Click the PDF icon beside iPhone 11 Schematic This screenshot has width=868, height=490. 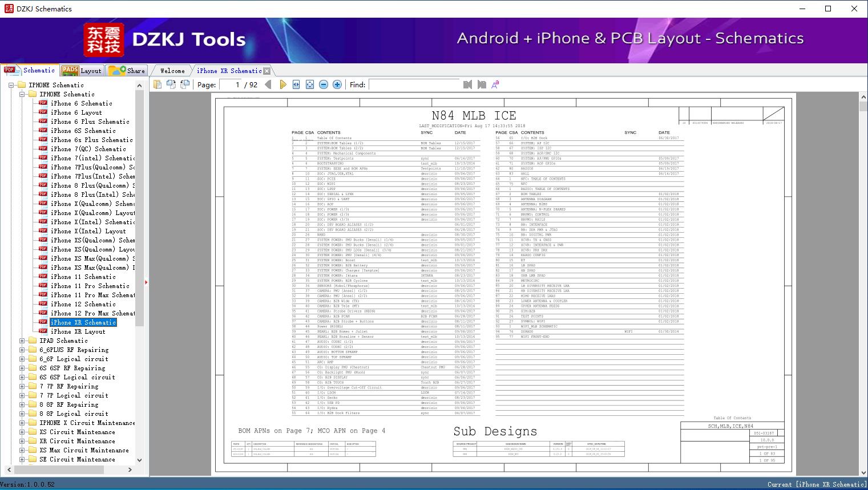coord(43,277)
